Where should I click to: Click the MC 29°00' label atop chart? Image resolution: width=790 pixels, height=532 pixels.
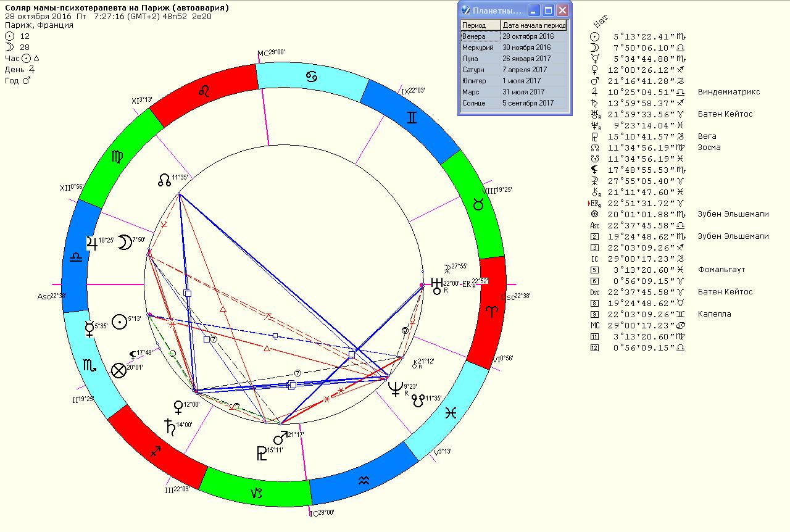pos(271,53)
